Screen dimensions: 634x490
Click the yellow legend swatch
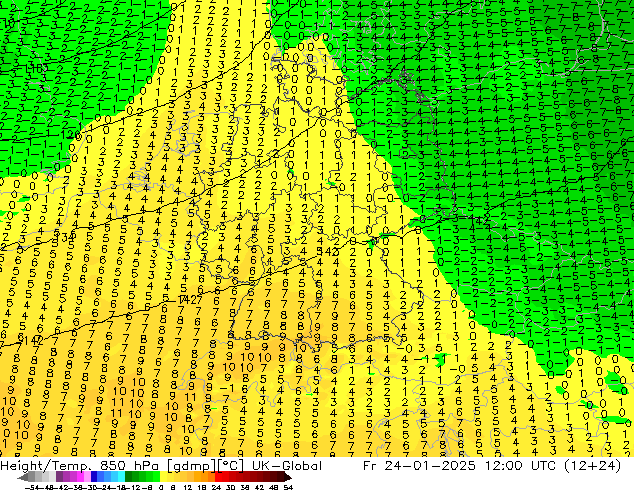[x=164, y=477]
